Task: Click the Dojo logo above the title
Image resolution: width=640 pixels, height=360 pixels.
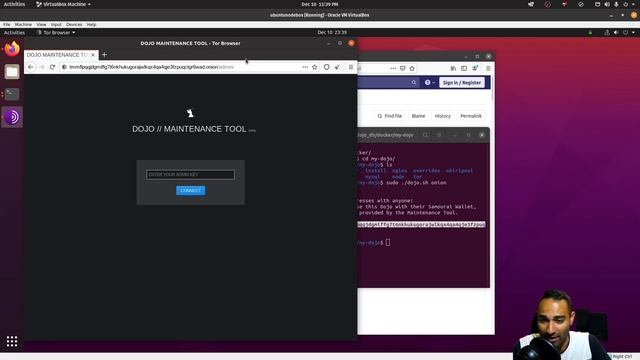Action: click(190, 113)
